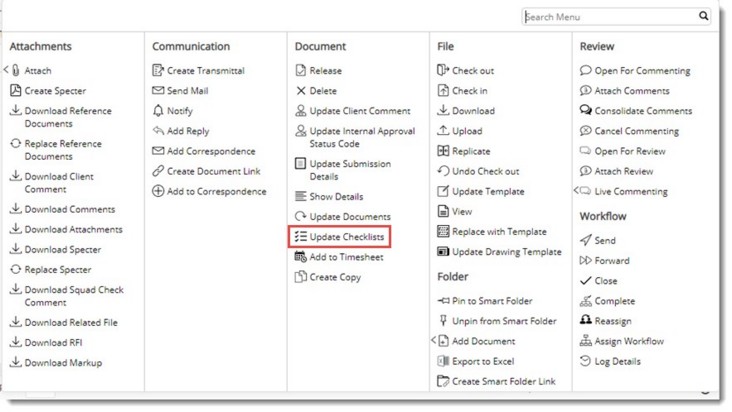This screenshot has width=732, height=412.
Task: Click the Export to Excel icon
Action: (x=444, y=361)
